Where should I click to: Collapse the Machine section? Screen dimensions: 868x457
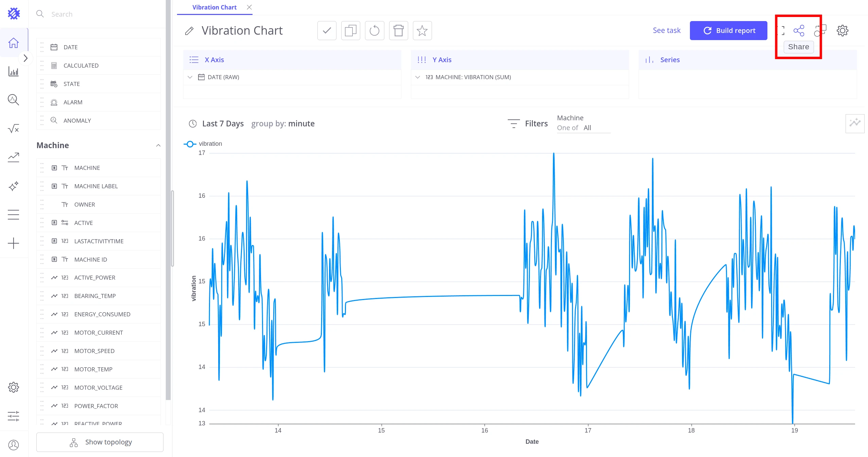click(158, 145)
